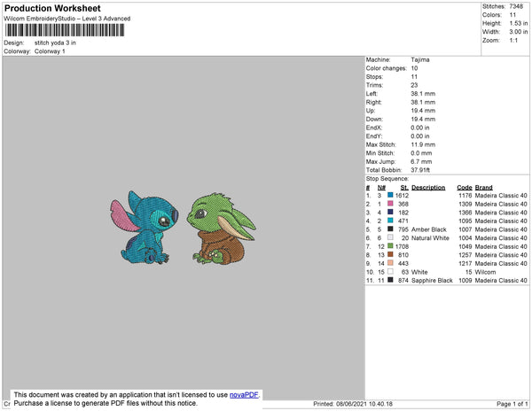Viewport: 532px width, 411px height.
Task: Click the 'Production Worksheet' heading
Action: coord(52,8)
